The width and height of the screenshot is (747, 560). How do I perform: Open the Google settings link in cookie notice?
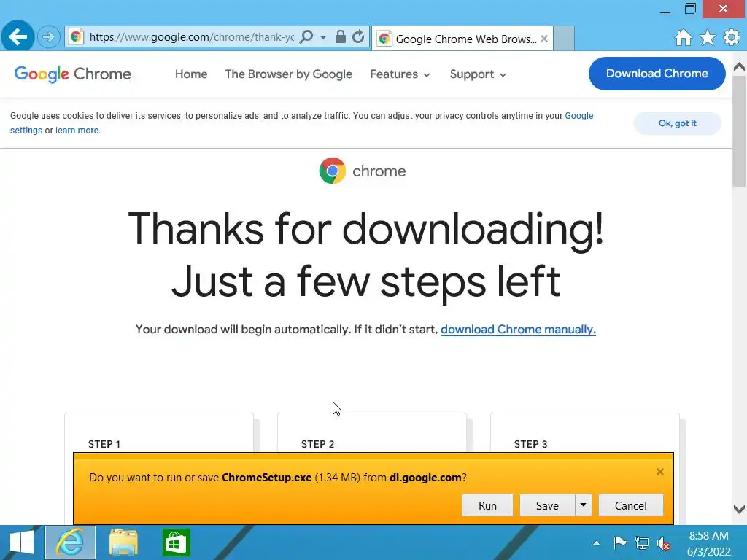click(x=578, y=116)
